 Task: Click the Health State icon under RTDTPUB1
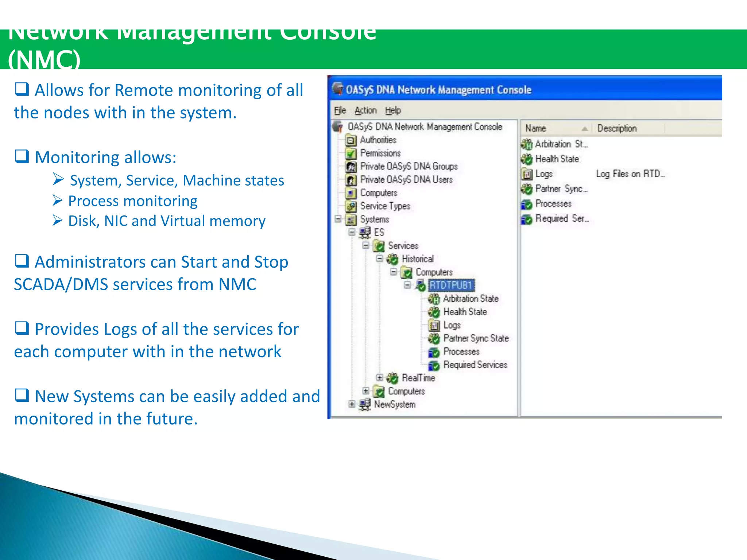coord(434,312)
